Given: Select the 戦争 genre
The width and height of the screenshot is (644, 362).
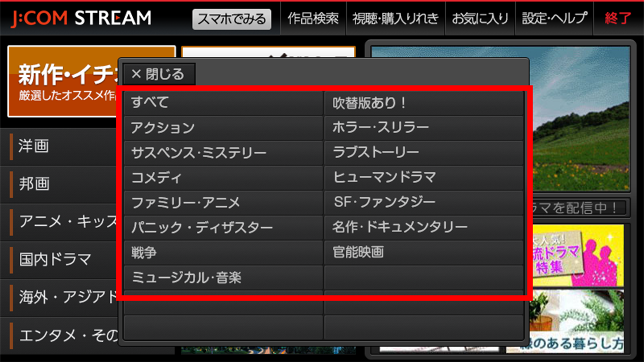Looking at the screenshot, I should (223, 253).
